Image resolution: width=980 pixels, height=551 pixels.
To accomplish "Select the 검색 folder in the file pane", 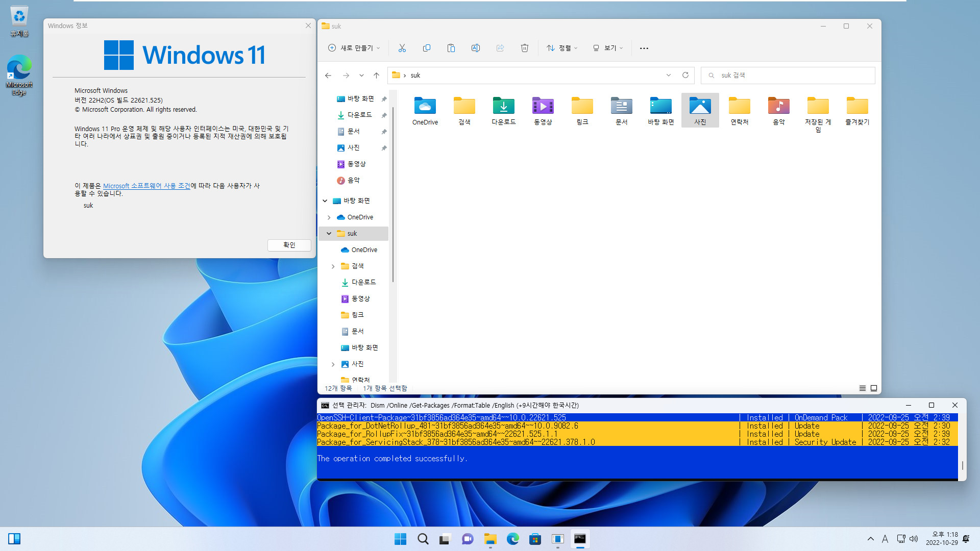I will (x=464, y=111).
